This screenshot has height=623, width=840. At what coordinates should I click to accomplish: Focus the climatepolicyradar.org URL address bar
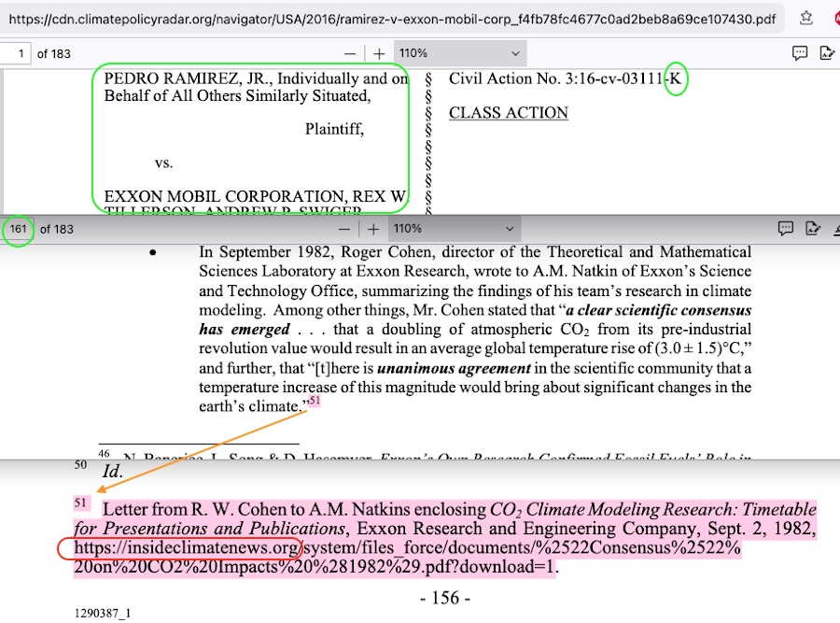coord(392,19)
